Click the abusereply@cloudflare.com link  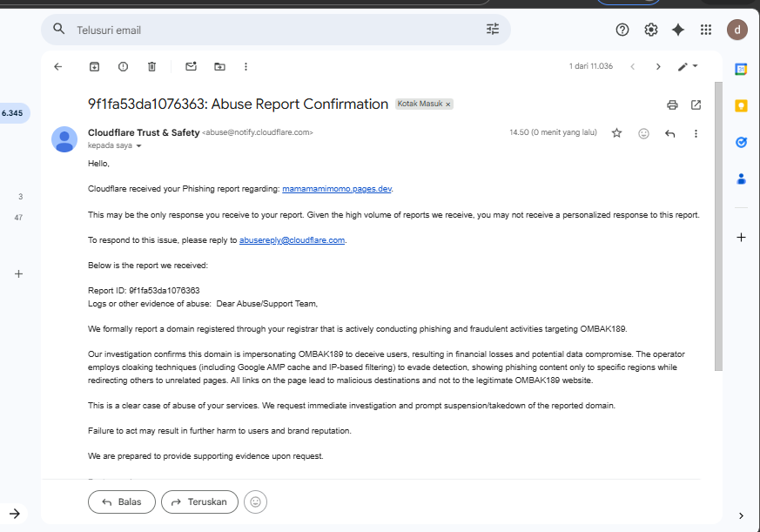[292, 240]
